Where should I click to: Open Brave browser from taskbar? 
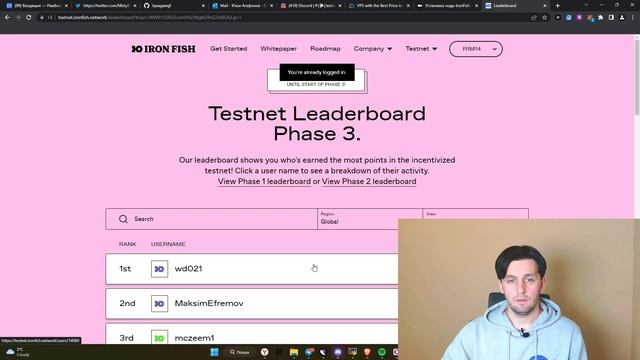point(367,352)
